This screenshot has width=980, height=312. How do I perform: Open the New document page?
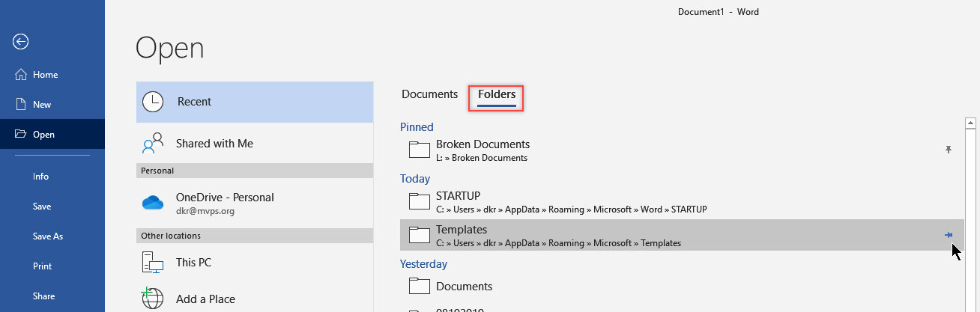point(52,105)
